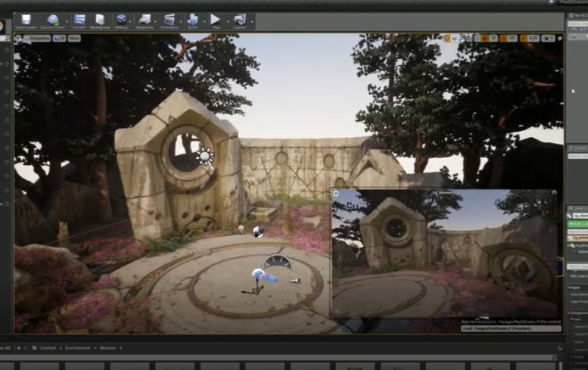Toggle surface snapping in viewport
The width and height of the screenshot is (588, 370).
[x=478, y=39]
